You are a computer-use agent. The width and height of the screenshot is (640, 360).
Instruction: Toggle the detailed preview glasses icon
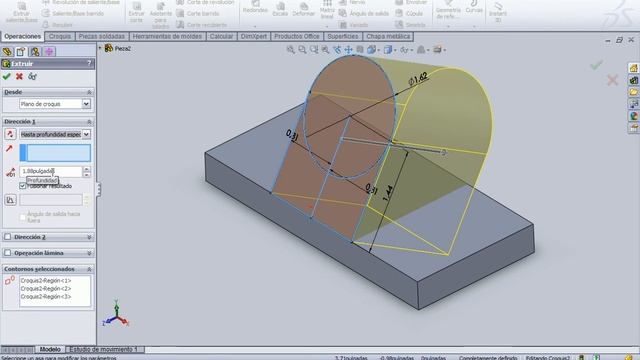click(x=32, y=76)
